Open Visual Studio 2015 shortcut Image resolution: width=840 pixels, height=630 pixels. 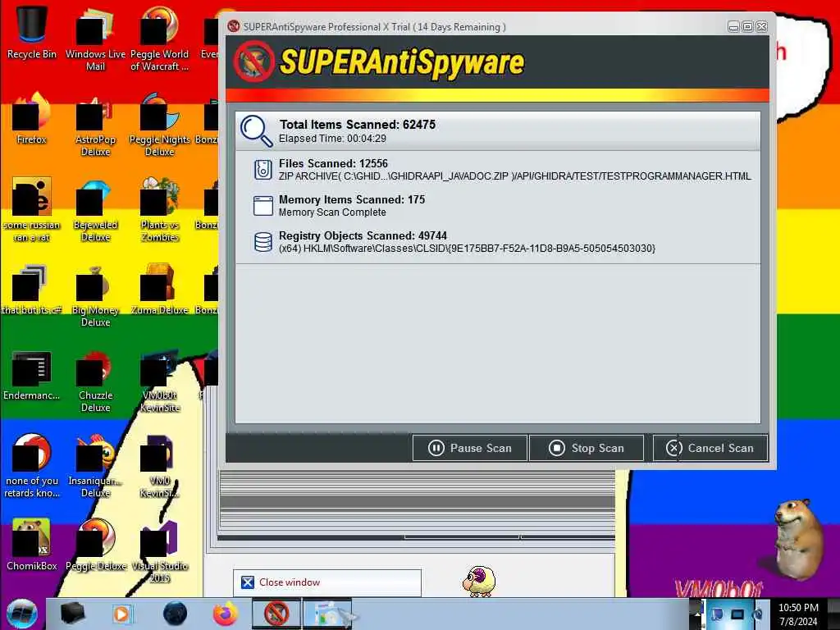tap(159, 552)
